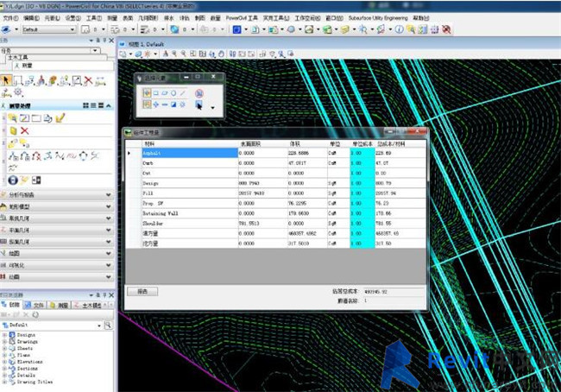Image resolution: width=561 pixels, height=392 pixels.
Task: Click the refresh icon in project browser toolbar
Action: [x=35, y=314]
